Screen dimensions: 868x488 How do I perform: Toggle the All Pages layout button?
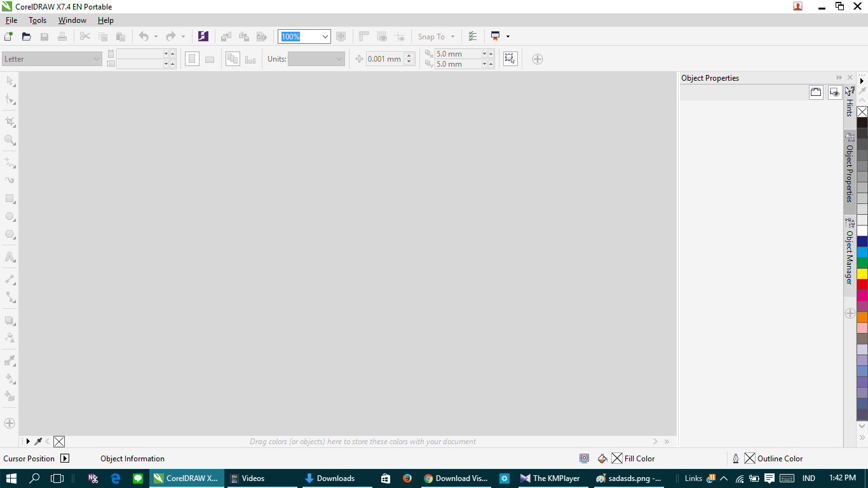tap(233, 59)
